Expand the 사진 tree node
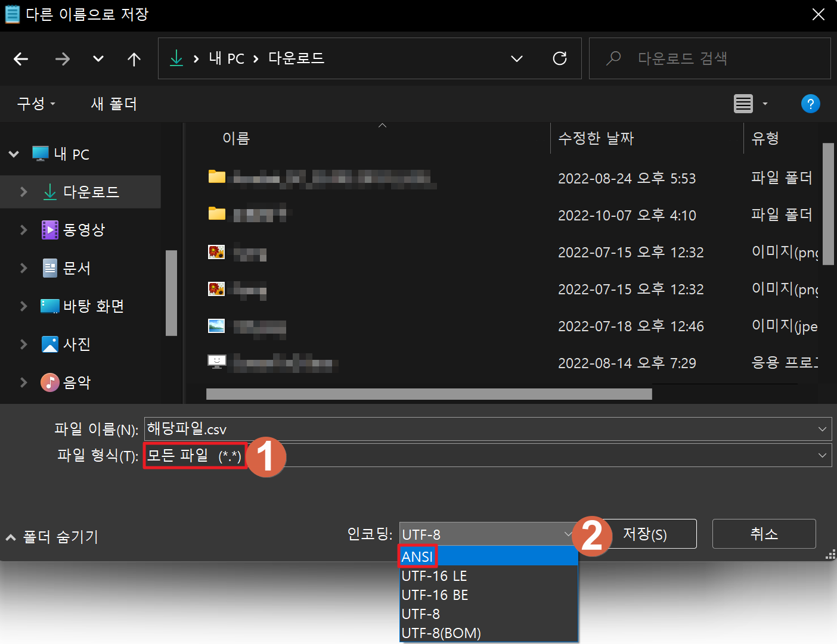The image size is (837, 644). click(24, 344)
